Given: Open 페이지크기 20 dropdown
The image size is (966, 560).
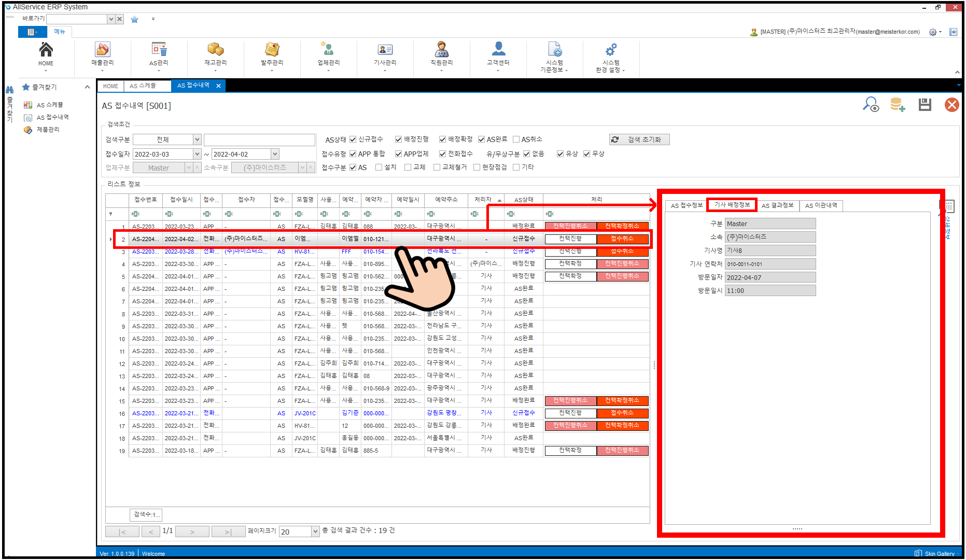Looking at the screenshot, I should [x=315, y=531].
